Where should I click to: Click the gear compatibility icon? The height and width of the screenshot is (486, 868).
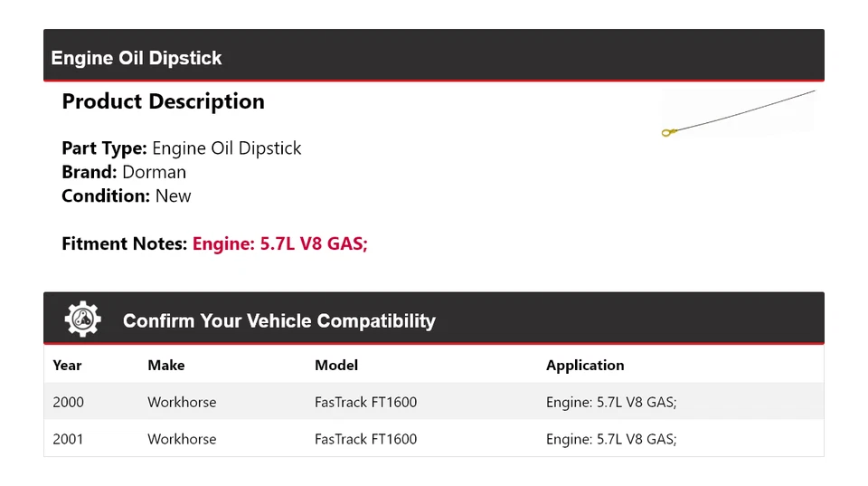tap(82, 319)
